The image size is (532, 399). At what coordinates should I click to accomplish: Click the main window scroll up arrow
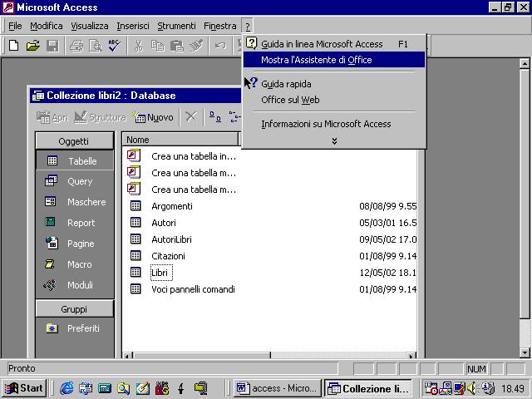tap(525, 64)
